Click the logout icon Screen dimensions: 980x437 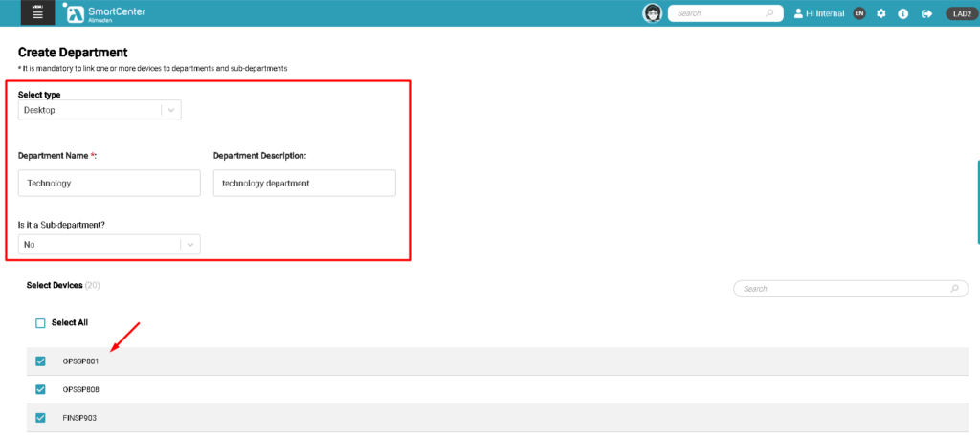926,13
